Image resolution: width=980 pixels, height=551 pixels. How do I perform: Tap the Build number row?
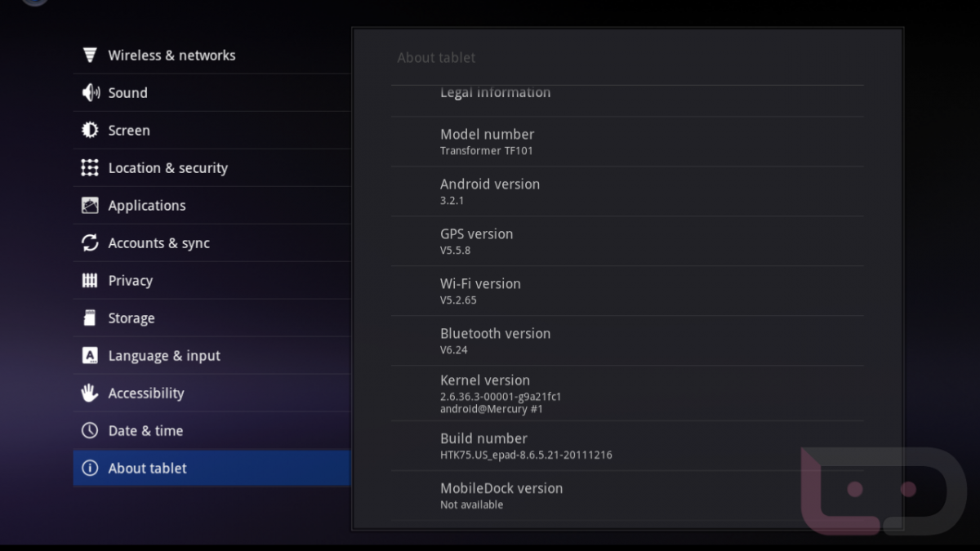(x=626, y=446)
